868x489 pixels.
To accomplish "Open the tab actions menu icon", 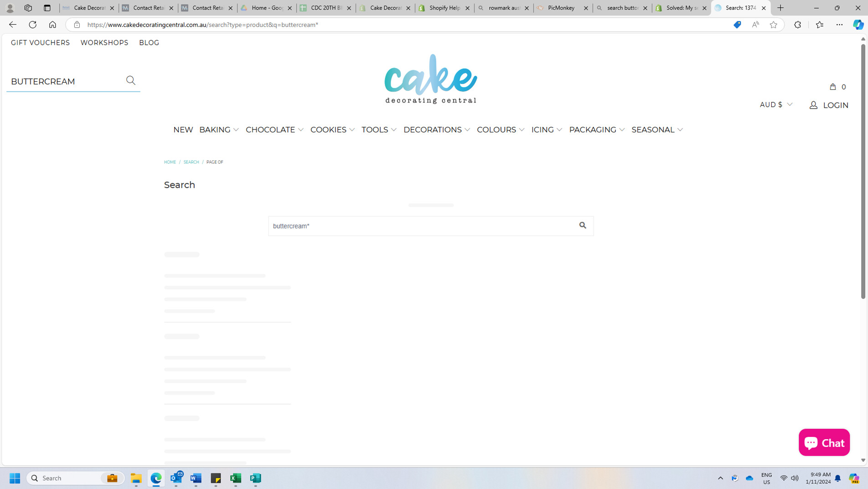I will (47, 8).
